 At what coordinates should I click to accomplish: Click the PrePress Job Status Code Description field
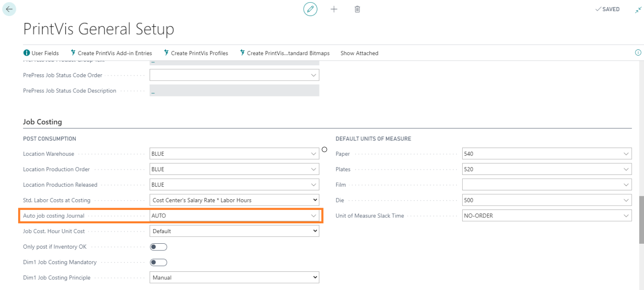click(x=234, y=91)
